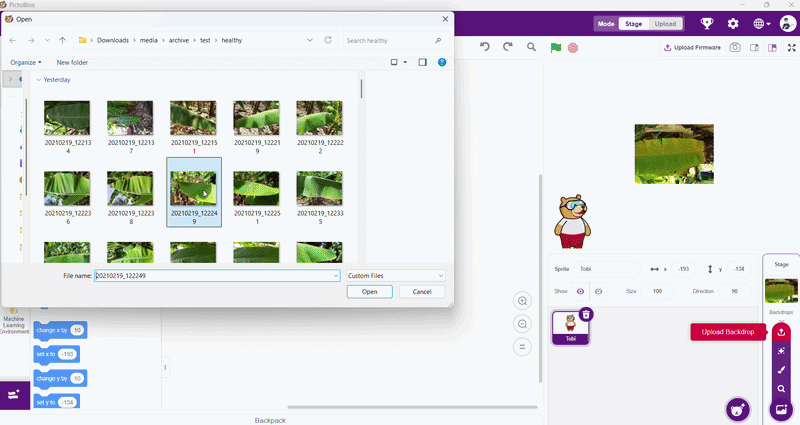
Task: Click the Open button in the dialog
Action: 369,292
